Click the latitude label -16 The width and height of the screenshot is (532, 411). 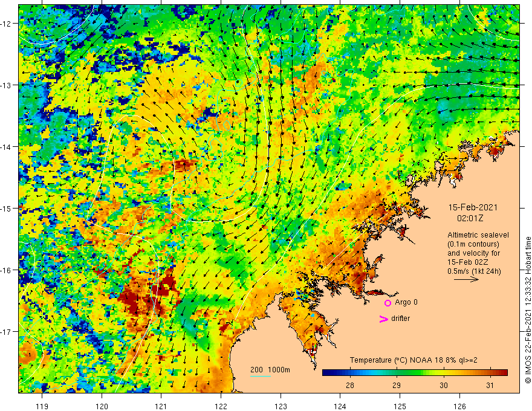coord(6,270)
